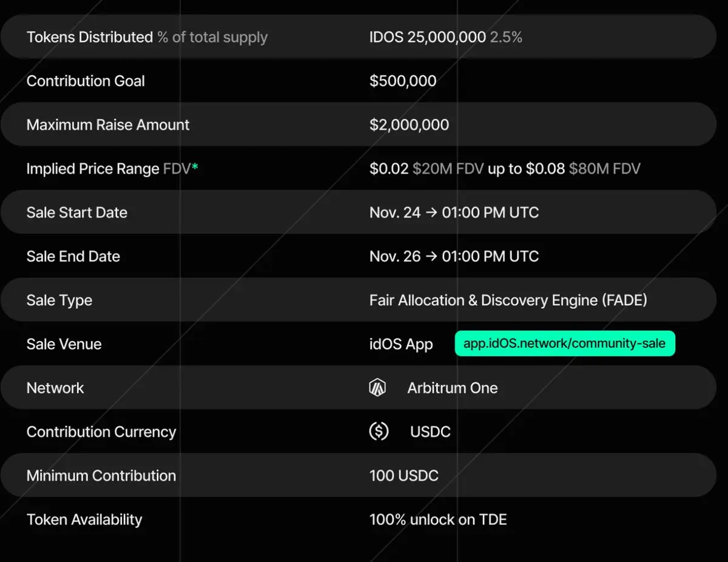This screenshot has width=728, height=562.
Task: Select the Tokens Distributed row label
Action: pyautogui.click(x=90, y=37)
